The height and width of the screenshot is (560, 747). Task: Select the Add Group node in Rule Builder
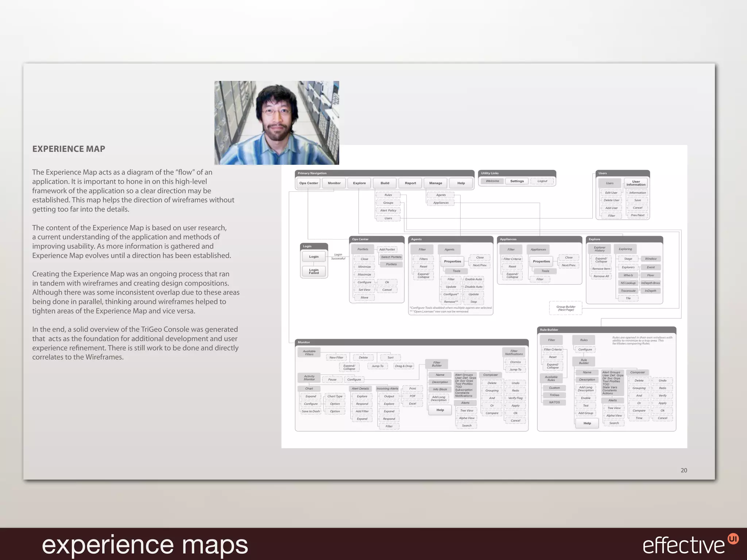pyautogui.click(x=586, y=413)
